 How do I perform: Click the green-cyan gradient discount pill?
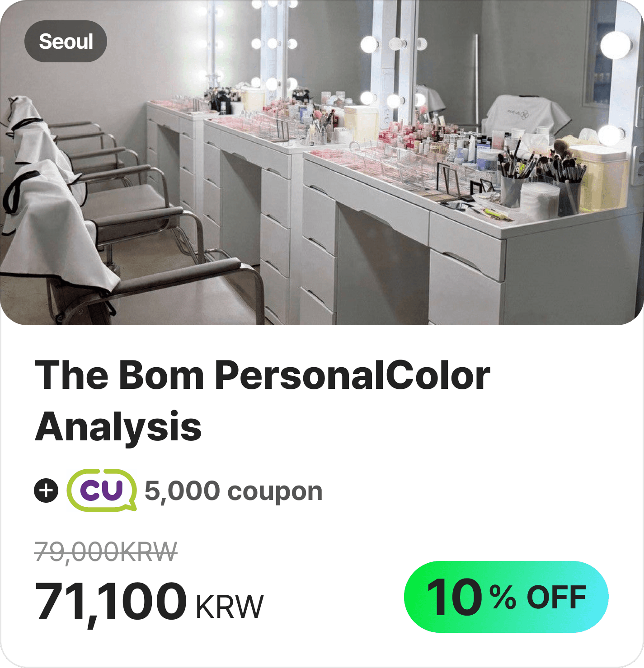[x=506, y=597]
